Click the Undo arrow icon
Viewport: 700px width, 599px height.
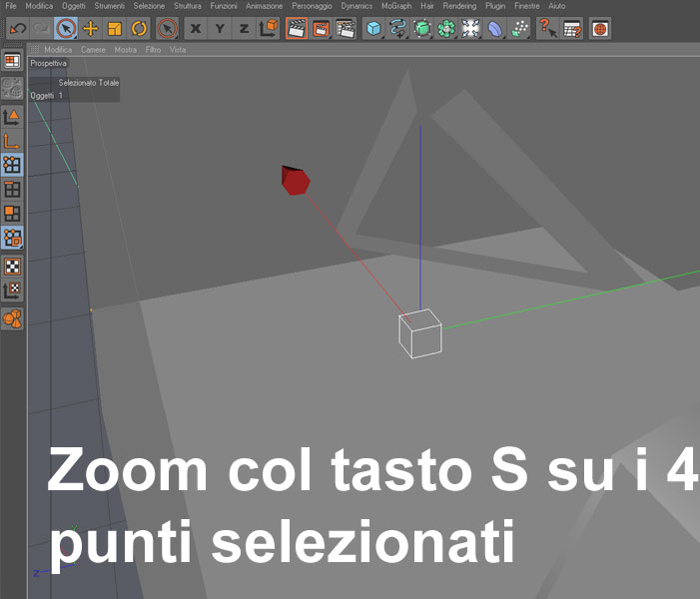coord(18,29)
